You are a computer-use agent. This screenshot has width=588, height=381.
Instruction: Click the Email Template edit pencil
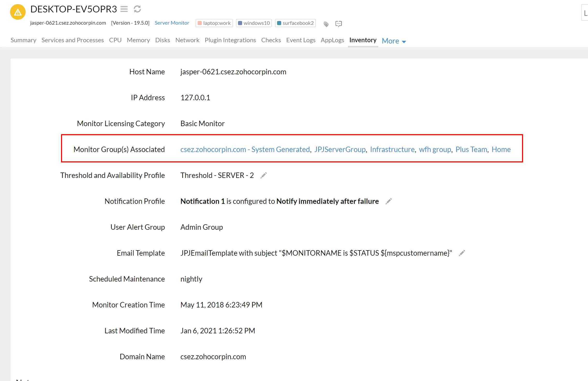click(462, 253)
